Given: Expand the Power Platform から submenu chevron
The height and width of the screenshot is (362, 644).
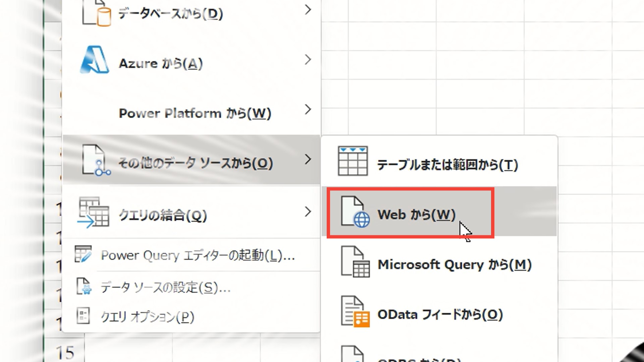Looking at the screenshot, I should click(308, 110).
